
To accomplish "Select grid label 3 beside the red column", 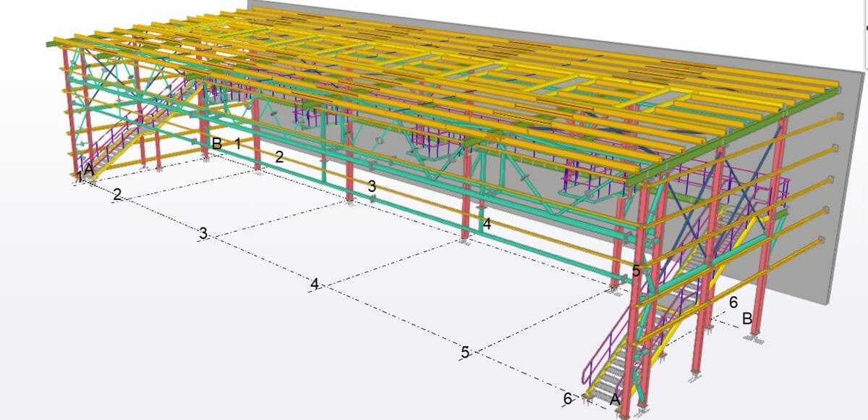I will click(x=372, y=186).
